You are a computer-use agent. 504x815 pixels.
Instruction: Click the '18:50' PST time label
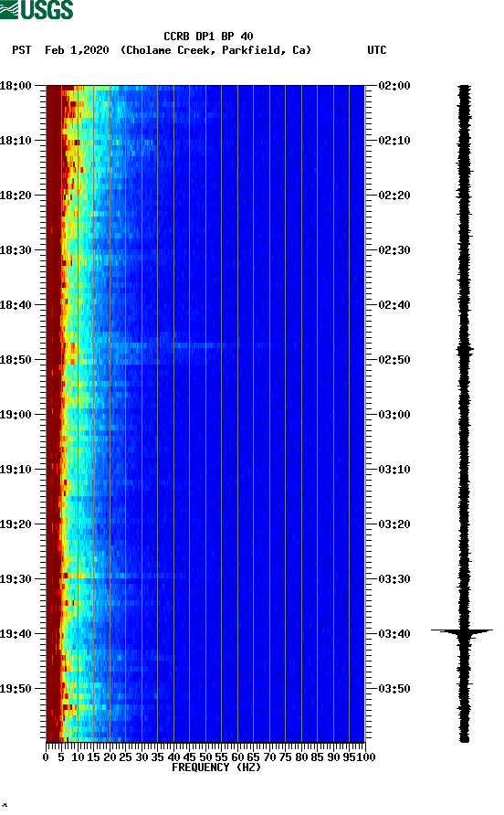coord(16,360)
